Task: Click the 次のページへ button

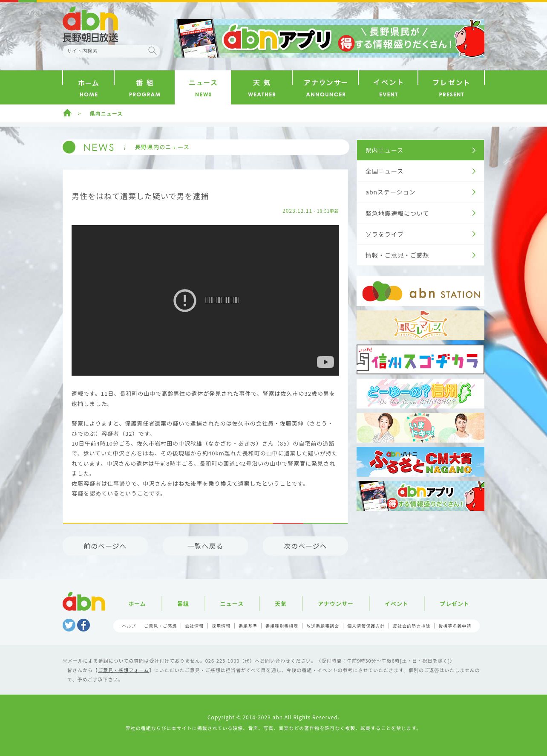Action: click(305, 546)
